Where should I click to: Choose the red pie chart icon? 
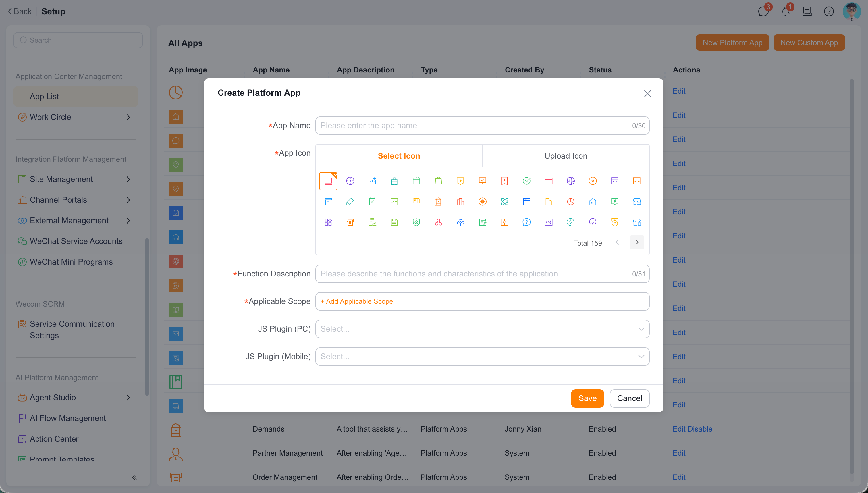click(x=570, y=202)
